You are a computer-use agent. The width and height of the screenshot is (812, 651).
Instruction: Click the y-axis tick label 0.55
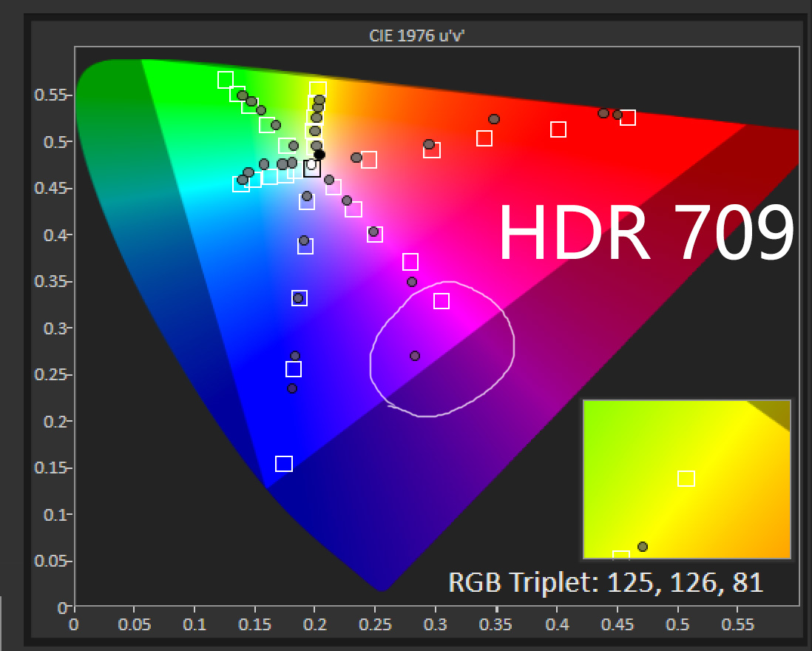[50, 95]
